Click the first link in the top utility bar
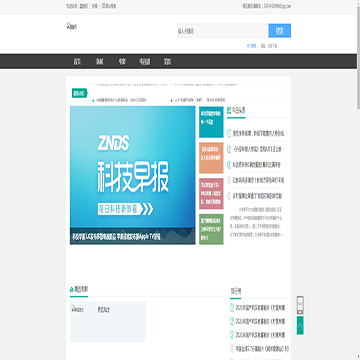This screenshot has width=360, height=360. tap(84, 6)
